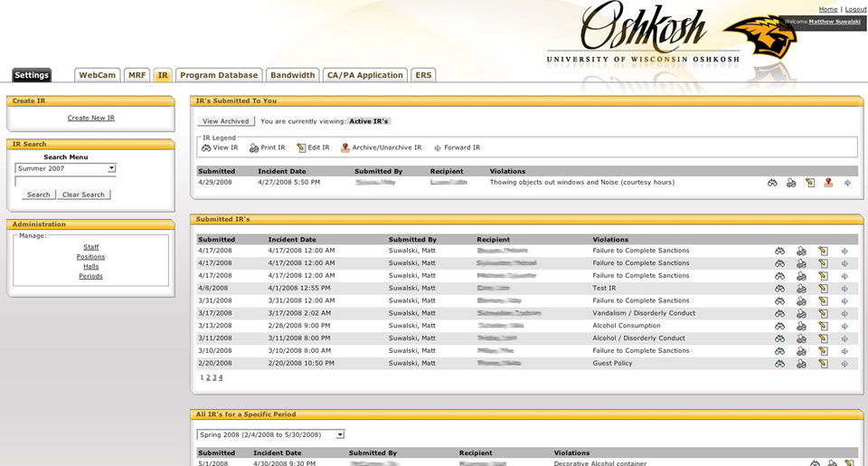Click the IR search text field
Viewport: 868px width, 466px height.
click(65, 181)
